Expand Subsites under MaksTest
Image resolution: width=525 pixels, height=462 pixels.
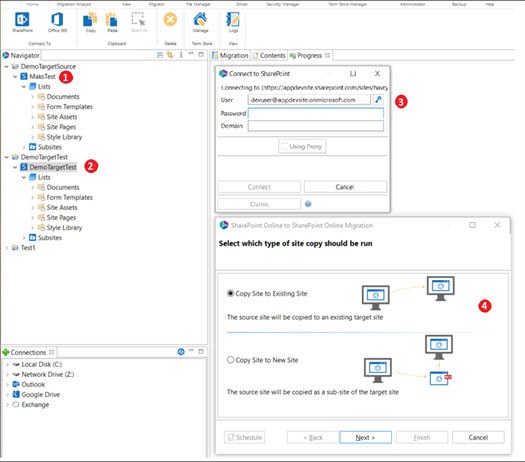click(24, 147)
